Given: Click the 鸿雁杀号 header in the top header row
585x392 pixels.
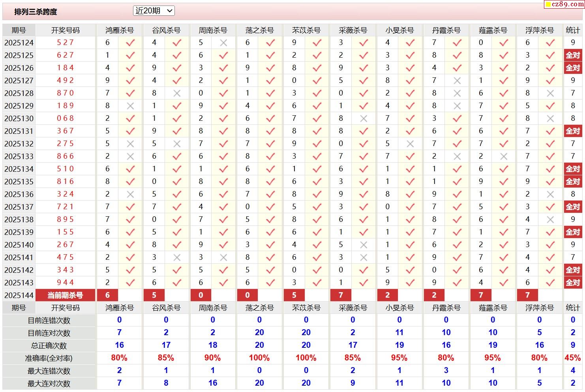Looking at the screenshot, I should 119,30.
